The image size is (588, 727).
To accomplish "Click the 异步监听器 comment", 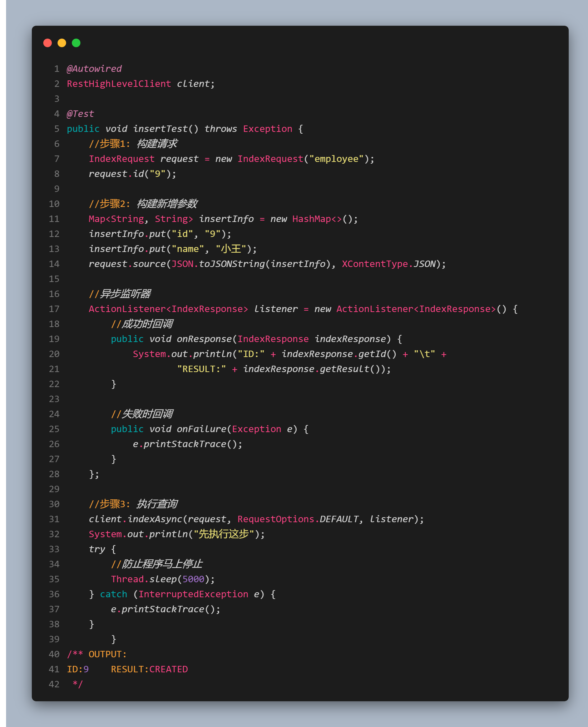I will point(120,294).
